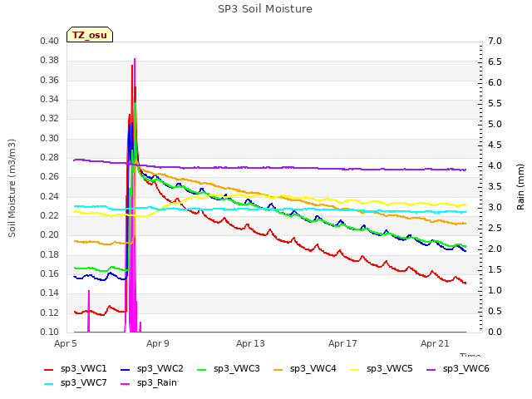Click the Soil Moisture (m3/m3) axis label
The width and height of the screenshot is (532, 399).
click(x=12, y=188)
